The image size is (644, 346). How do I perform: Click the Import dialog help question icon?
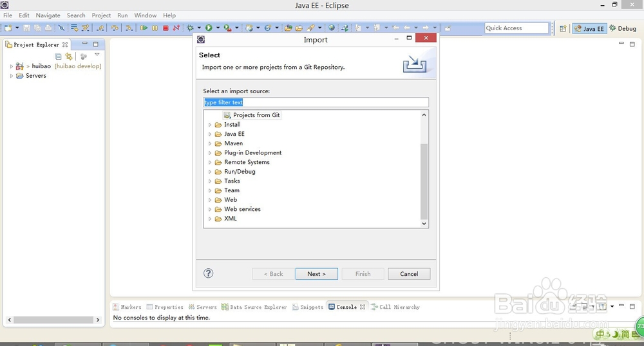click(x=208, y=273)
